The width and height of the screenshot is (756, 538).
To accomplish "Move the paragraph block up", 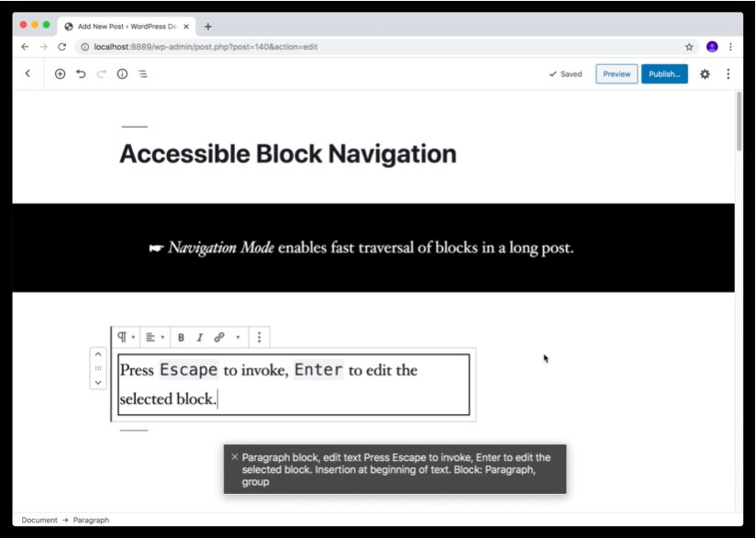I will [98, 354].
